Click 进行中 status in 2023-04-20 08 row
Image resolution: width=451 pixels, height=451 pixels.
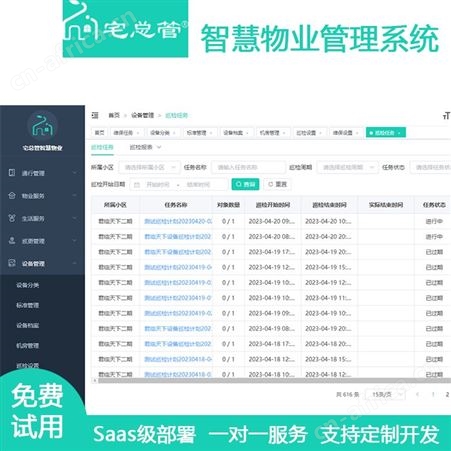pos(434,237)
